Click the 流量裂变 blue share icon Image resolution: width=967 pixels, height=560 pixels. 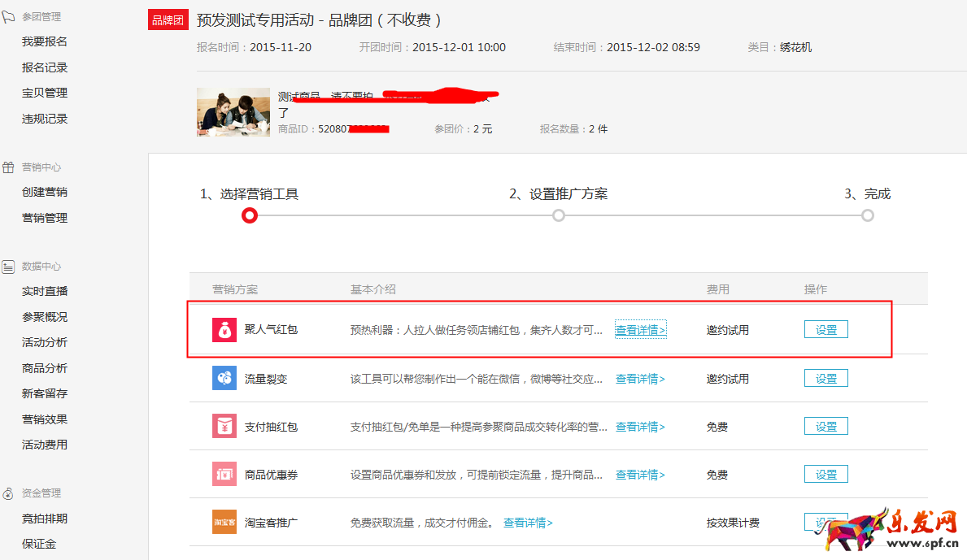click(224, 377)
